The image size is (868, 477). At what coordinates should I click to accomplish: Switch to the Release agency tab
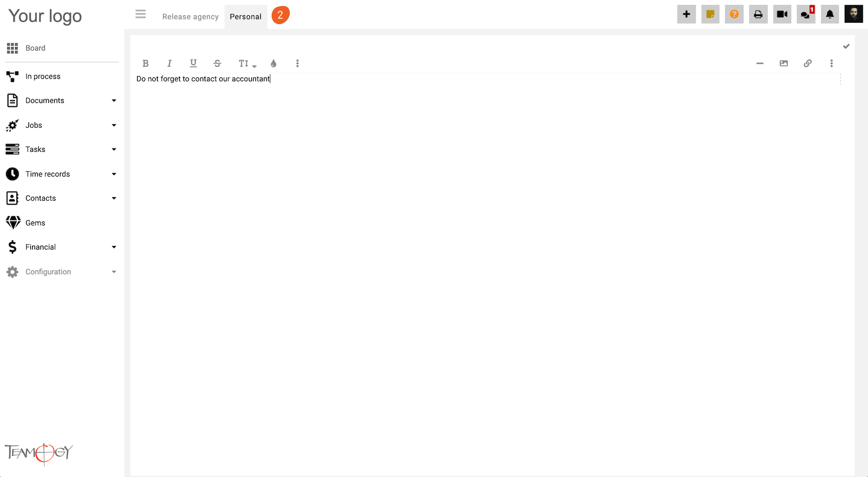(x=190, y=17)
